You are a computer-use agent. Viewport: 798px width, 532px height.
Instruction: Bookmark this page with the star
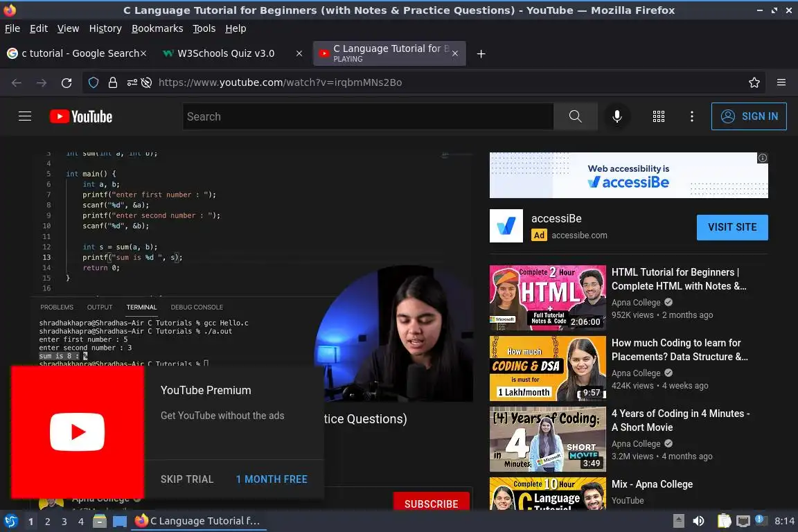pos(754,82)
